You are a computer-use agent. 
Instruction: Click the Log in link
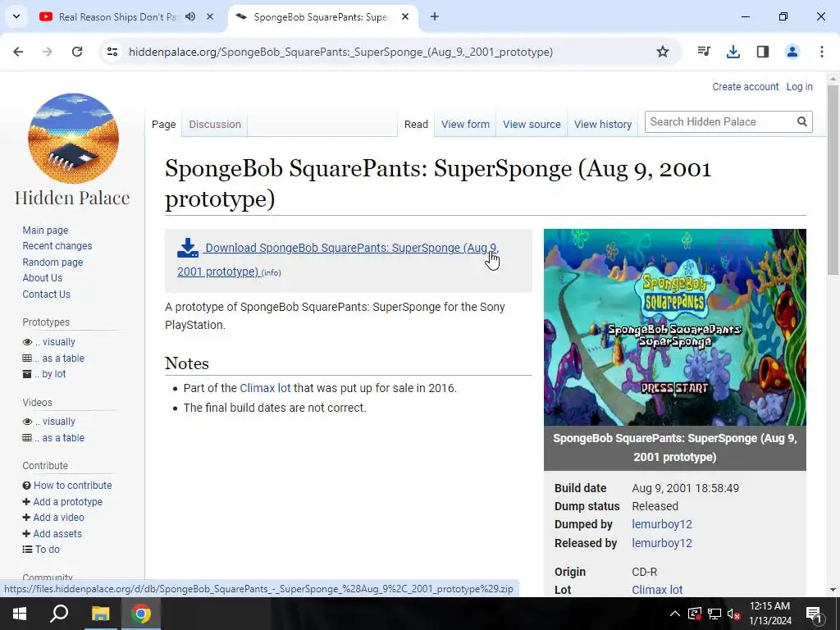[799, 87]
